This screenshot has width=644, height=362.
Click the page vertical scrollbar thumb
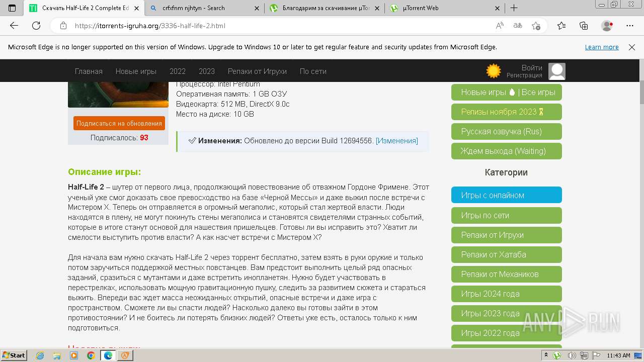point(641,92)
